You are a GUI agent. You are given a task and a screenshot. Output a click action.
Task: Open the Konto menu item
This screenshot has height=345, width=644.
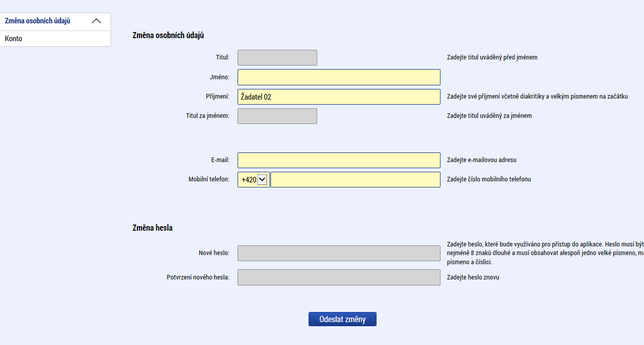pyautogui.click(x=55, y=39)
